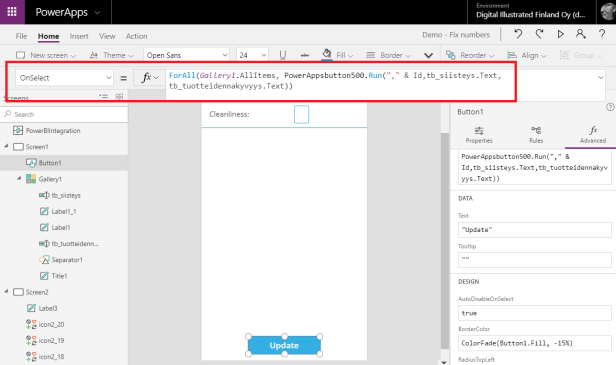Open the fx function selector

(x=150, y=77)
